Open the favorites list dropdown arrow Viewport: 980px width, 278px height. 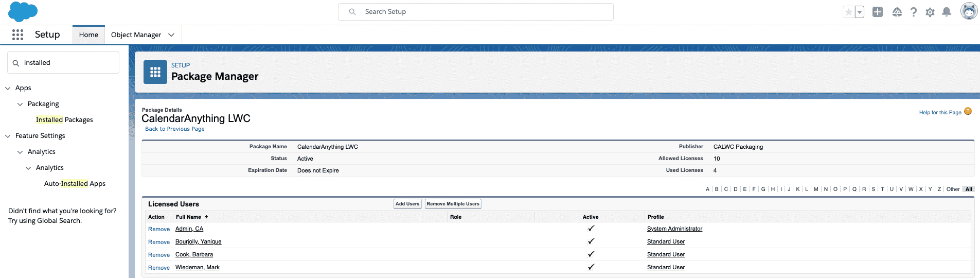click(x=860, y=12)
